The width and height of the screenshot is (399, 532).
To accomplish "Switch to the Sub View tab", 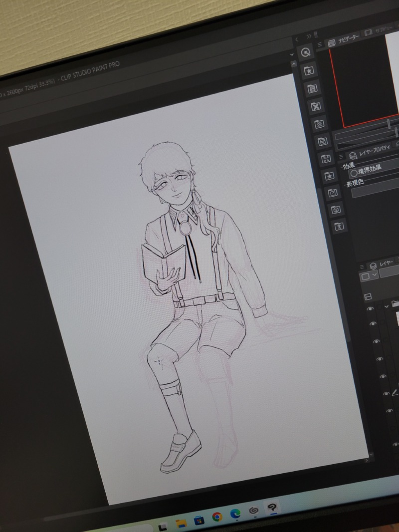I will [x=381, y=30].
